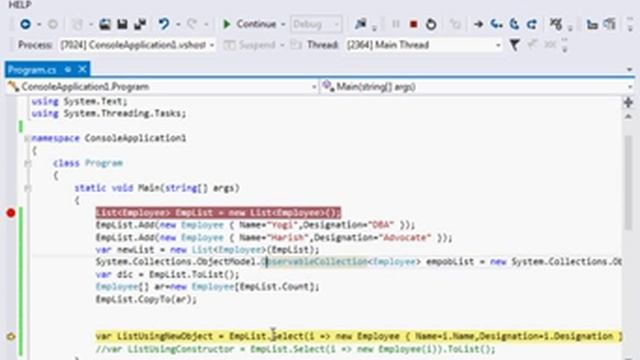Open the Process dropdown ConsoleApplication1.vshost

click(138, 45)
